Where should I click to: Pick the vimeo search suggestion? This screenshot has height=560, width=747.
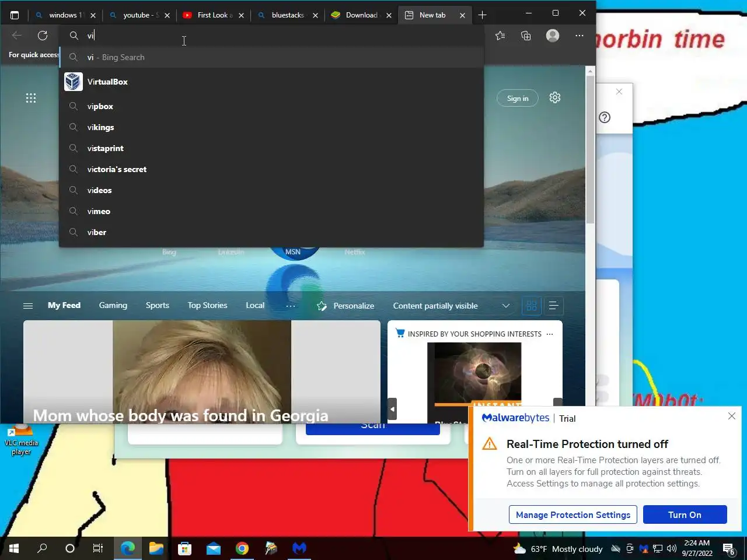[271, 211]
